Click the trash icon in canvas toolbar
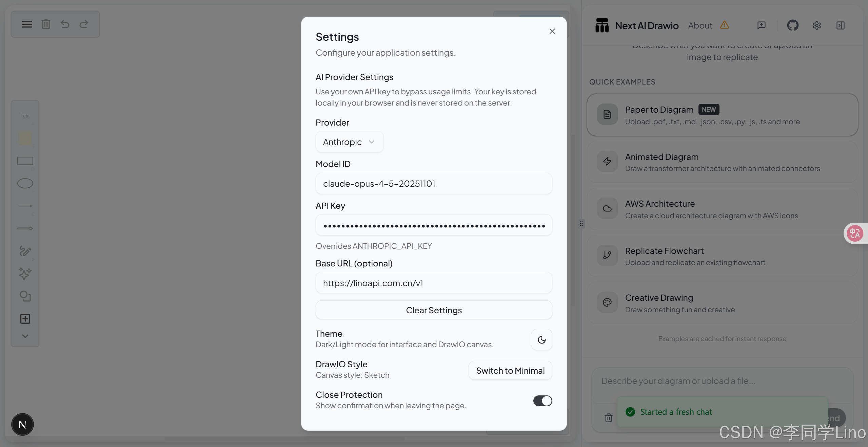Screen dimensions: 868x447 (x=46, y=24)
